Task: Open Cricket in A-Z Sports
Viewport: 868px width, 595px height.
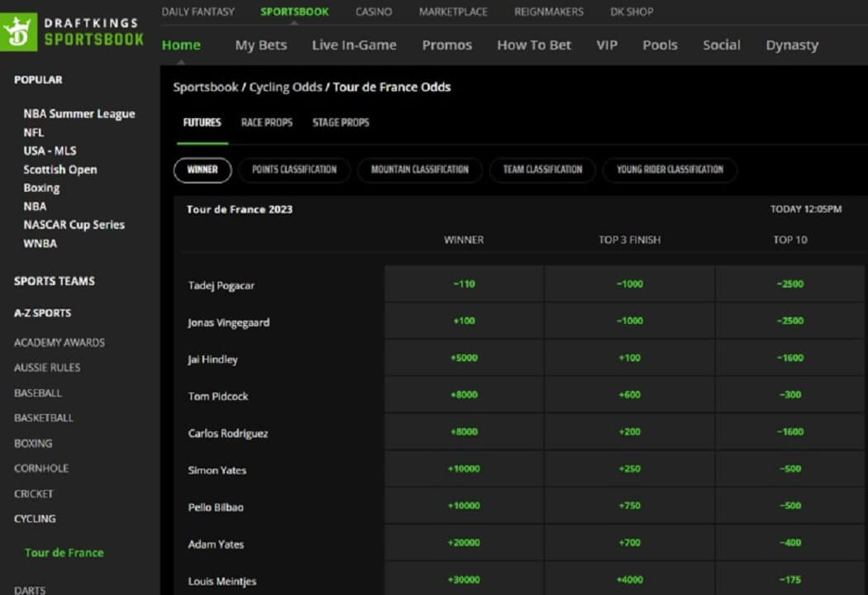Action: 34,493
